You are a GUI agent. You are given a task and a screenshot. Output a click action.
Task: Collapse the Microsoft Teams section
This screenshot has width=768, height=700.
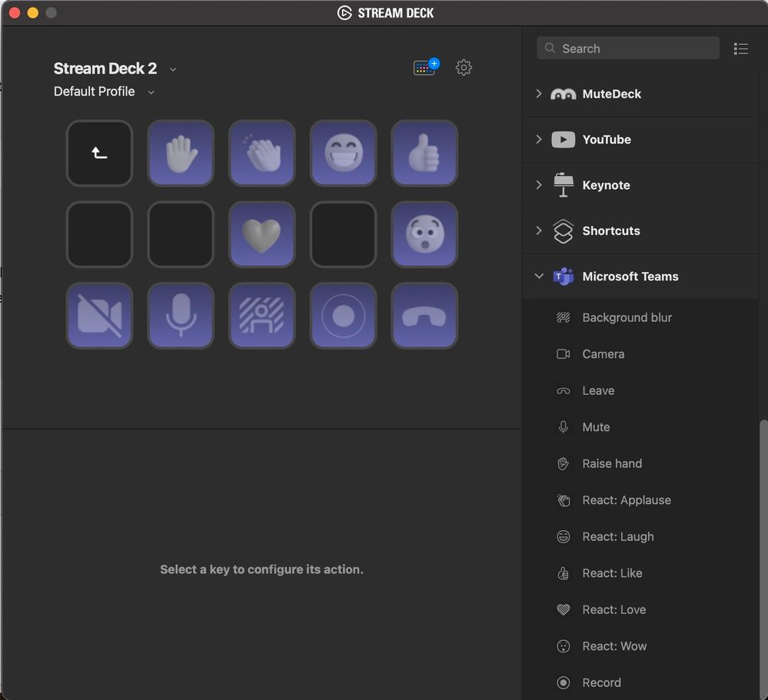click(x=538, y=277)
